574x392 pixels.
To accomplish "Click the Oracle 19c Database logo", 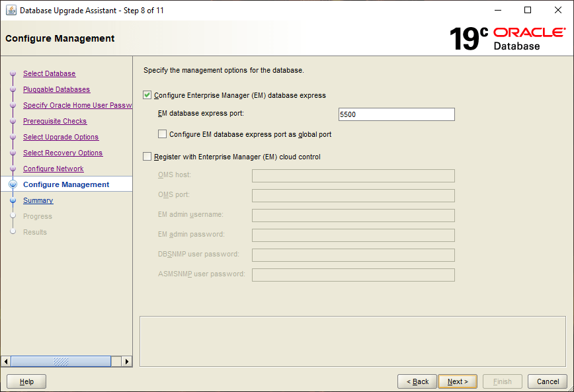I will [x=507, y=38].
